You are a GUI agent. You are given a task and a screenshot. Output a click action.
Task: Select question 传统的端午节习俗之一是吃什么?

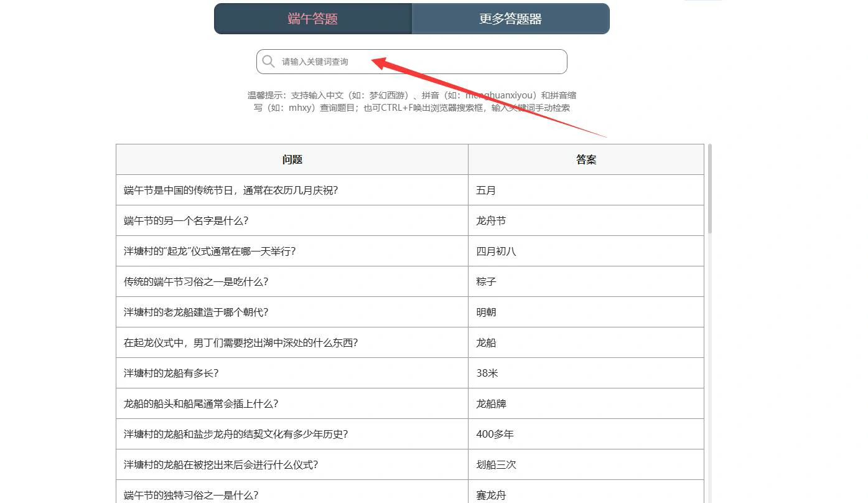point(292,281)
